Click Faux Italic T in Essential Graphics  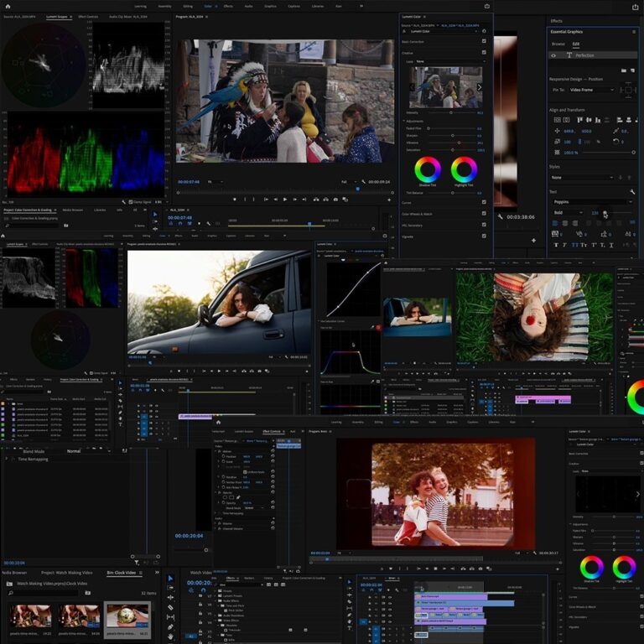click(x=564, y=245)
